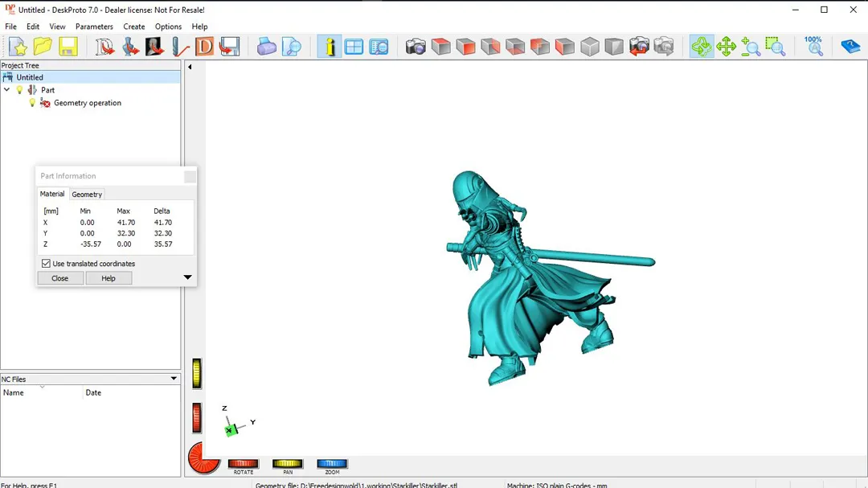
Task: Click the list with magnifier toolbar icon
Action: point(379,47)
